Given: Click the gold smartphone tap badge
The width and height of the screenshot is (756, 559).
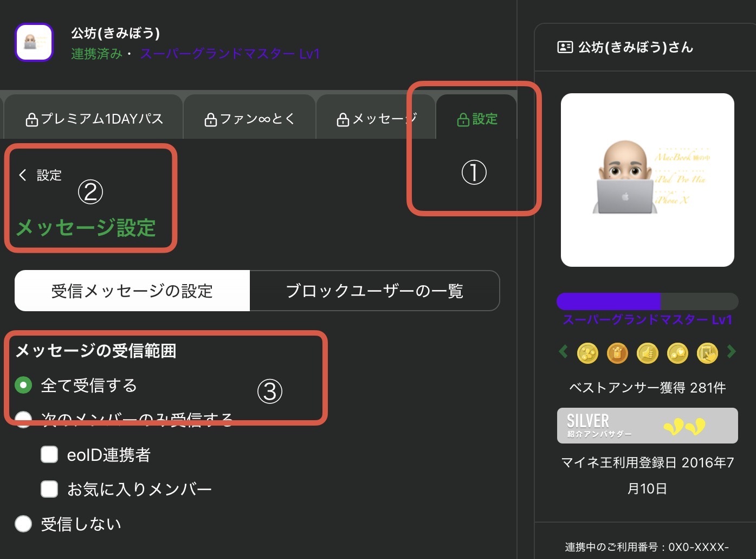Looking at the screenshot, I should click(x=707, y=353).
